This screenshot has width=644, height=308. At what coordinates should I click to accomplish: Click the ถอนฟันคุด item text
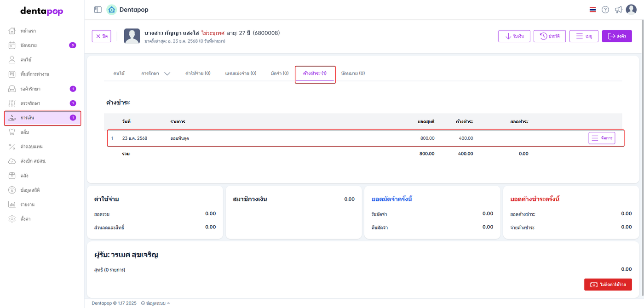pos(180,138)
